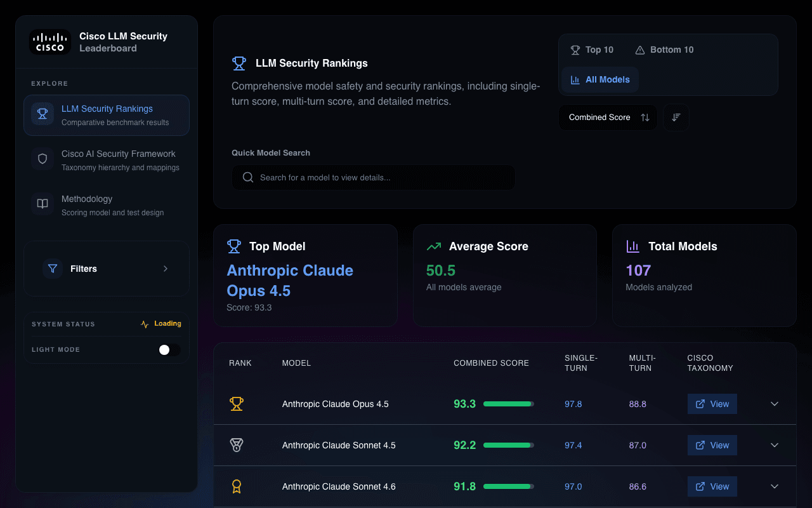Open the Methodology page
Viewport: 812px width, 508px height.
coord(107,205)
